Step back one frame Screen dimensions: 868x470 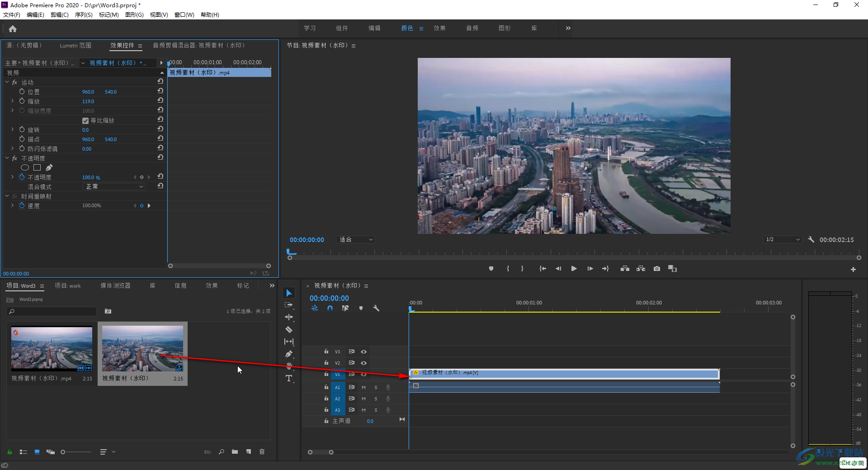point(558,269)
